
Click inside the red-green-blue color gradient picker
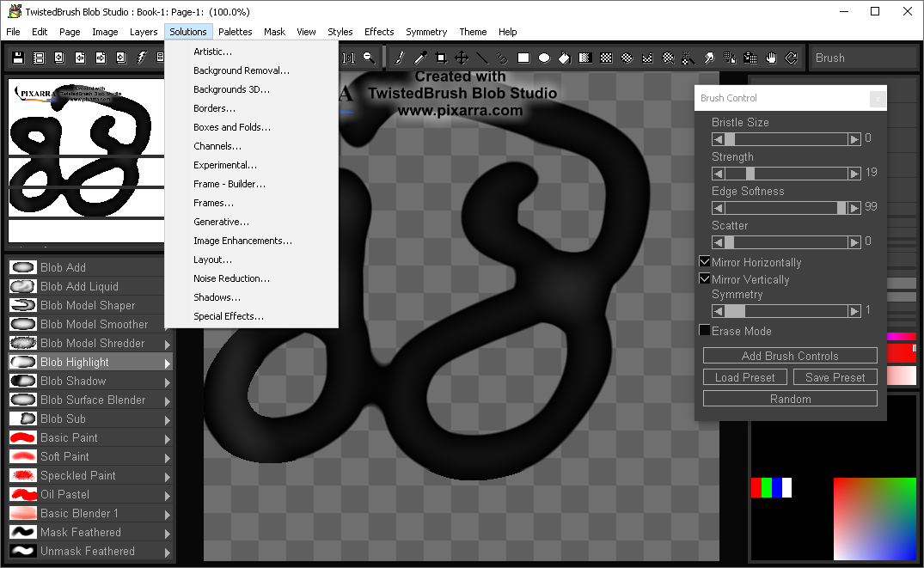(x=874, y=518)
